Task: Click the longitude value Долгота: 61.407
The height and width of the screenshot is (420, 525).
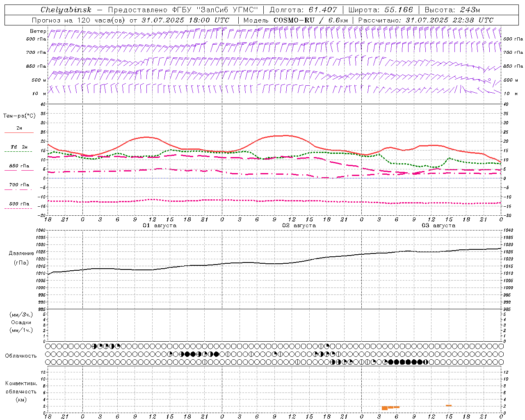Action: 303,10
